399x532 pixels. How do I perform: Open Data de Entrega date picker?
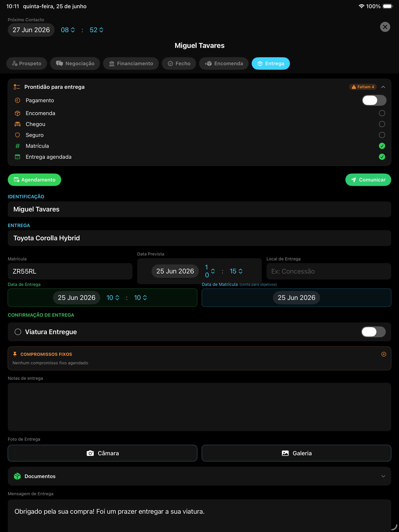[x=77, y=298]
